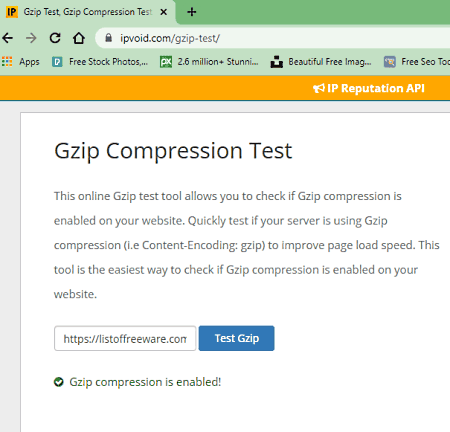The image size is (450, 432).
Task: Open Beautiful Free Images bookmark
Action: pyautogui.click(x=321, y=62)
